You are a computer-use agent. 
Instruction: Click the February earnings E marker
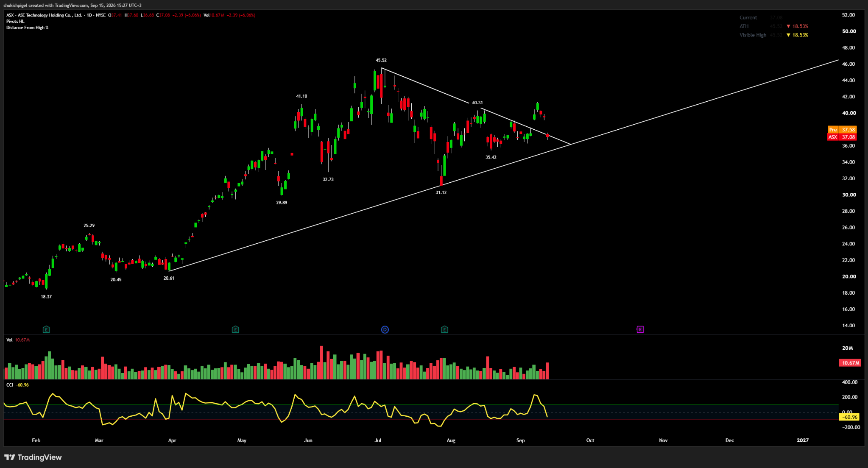46,329
